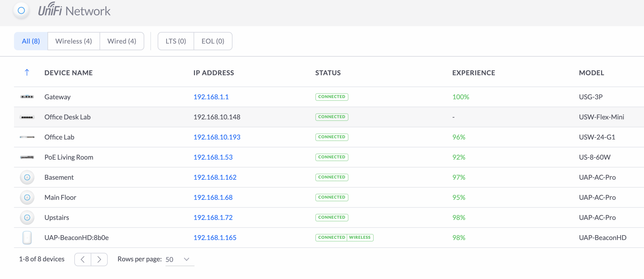644x279 pixels.
Task: Click the 92% experience value
Action: click(459, 157)
